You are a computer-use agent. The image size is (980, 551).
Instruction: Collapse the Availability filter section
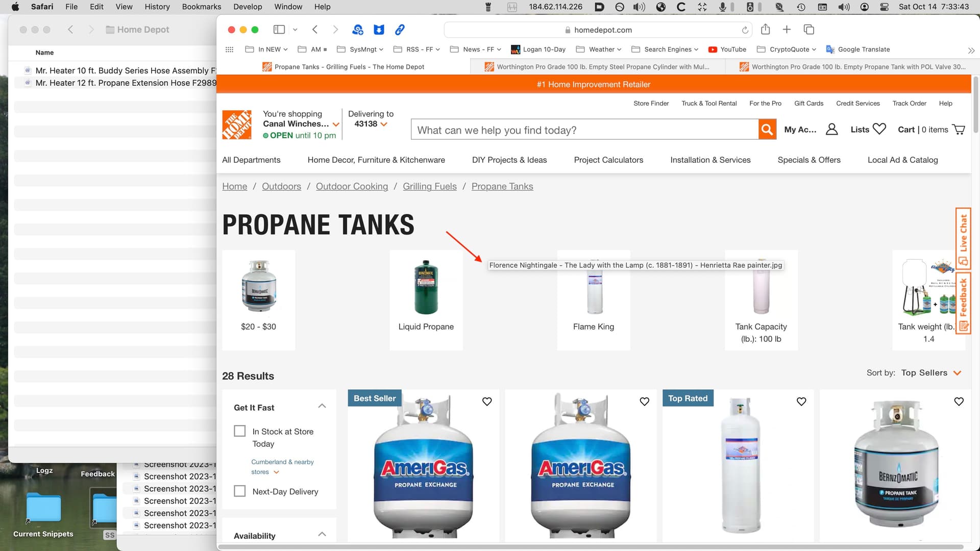pos(322,534)
